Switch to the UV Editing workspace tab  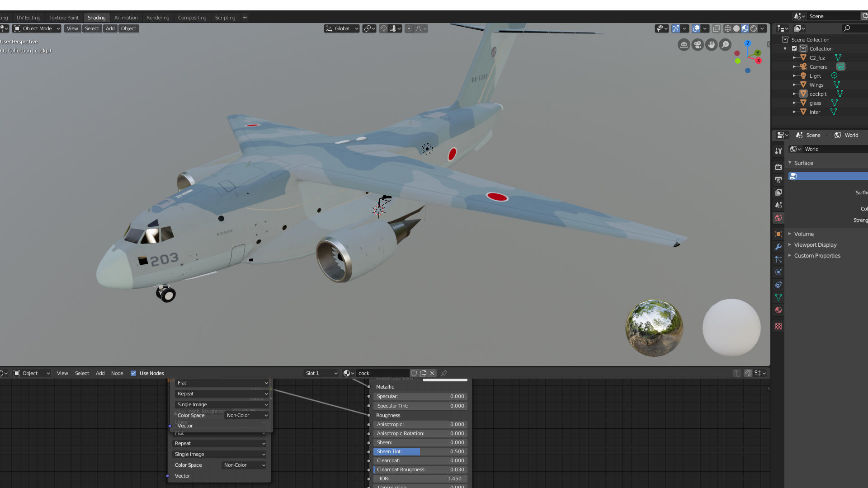coord(28,18)
